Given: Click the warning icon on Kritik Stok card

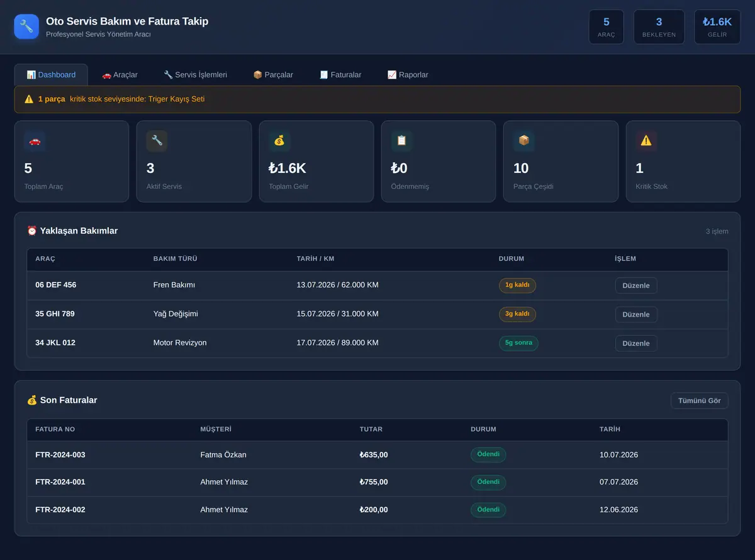Looking at the screenshot, I should [x=646, y=141].
